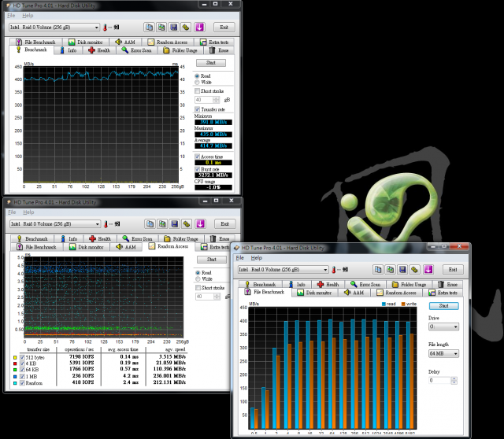Open drive selector dropdown in Random Access window
The image size is (504, 439).
(55, 224)
